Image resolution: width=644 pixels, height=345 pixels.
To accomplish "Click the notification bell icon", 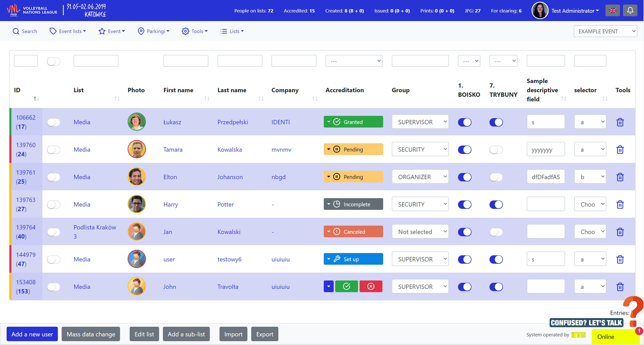I will pos(630,10).
